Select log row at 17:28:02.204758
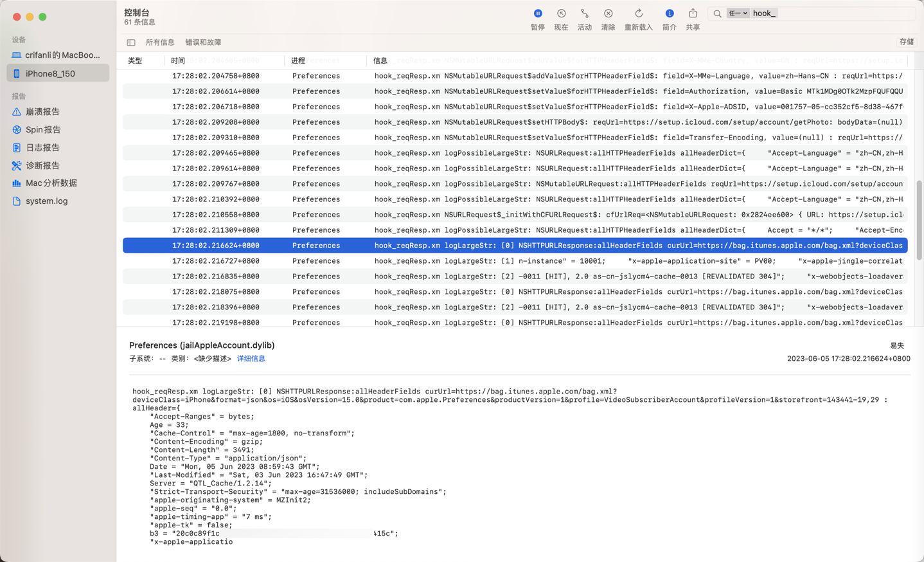 tap(515, 76)
